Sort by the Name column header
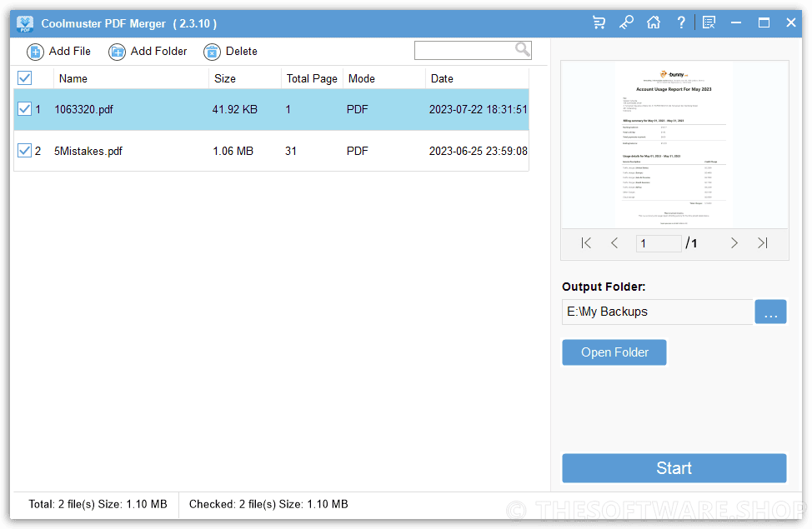Image resolution: width=812 pixels, height=529 pixels. tap(131, 78)
